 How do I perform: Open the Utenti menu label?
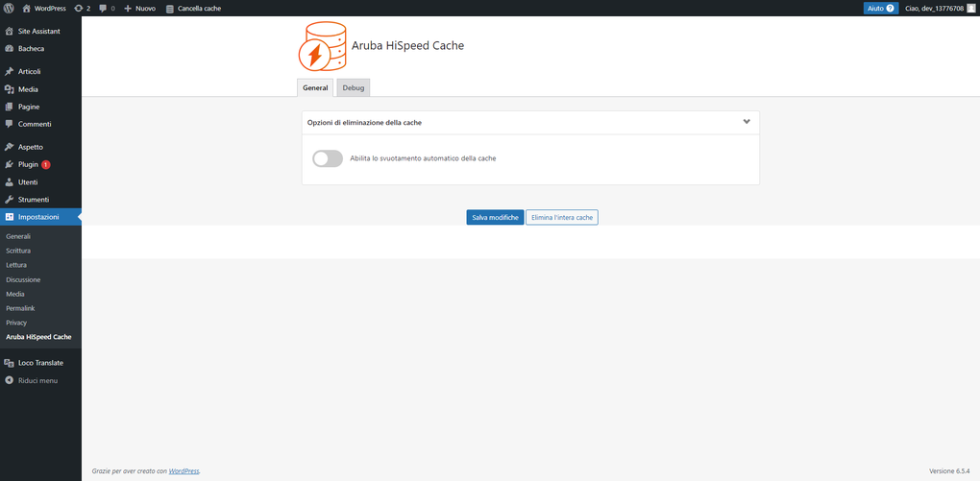coord(28,181)
